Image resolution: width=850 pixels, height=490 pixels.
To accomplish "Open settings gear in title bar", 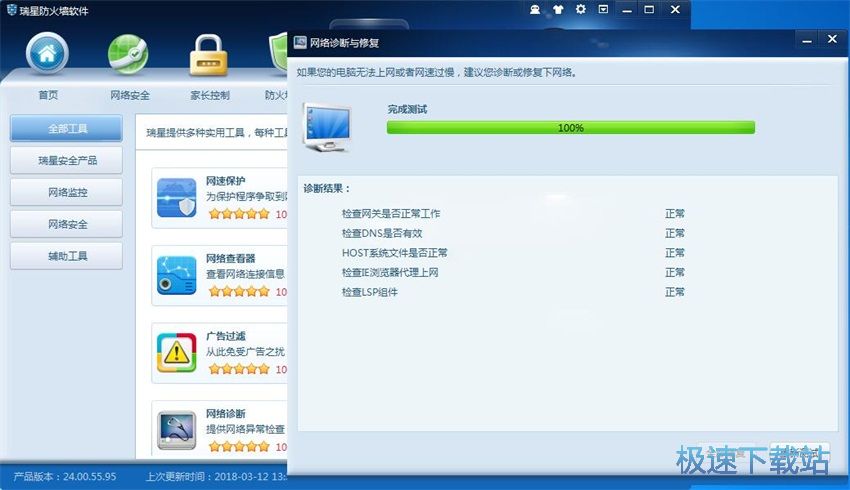I will [581, 9].
